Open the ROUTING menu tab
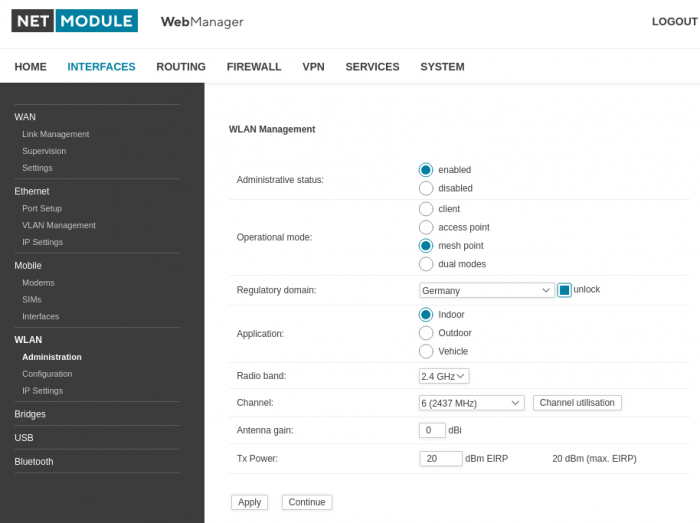 pyautogui.click(x=181, y=67)
